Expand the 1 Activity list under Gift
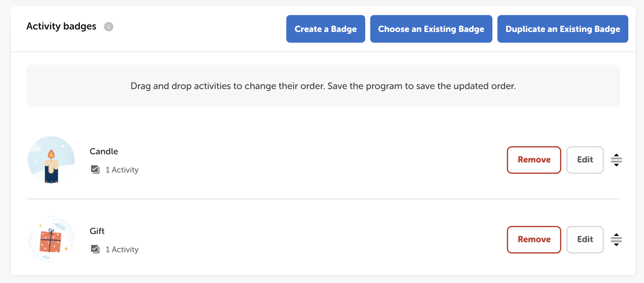The image size is (644, 283). coord(122,249)
